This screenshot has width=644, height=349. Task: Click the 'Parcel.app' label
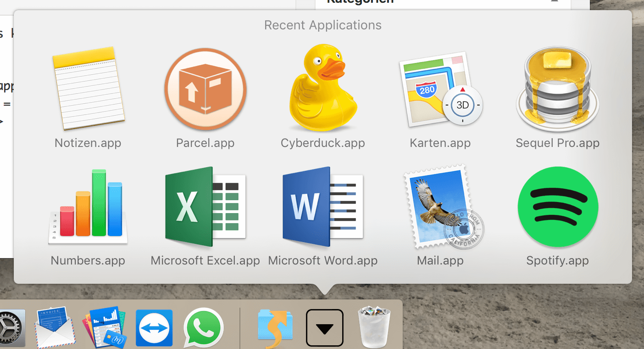(205, 143)
